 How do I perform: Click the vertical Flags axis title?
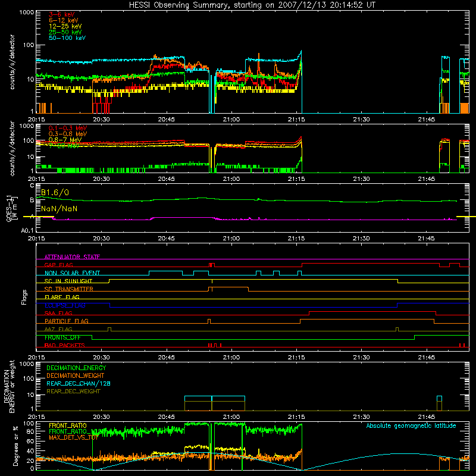tap(24, 297)
